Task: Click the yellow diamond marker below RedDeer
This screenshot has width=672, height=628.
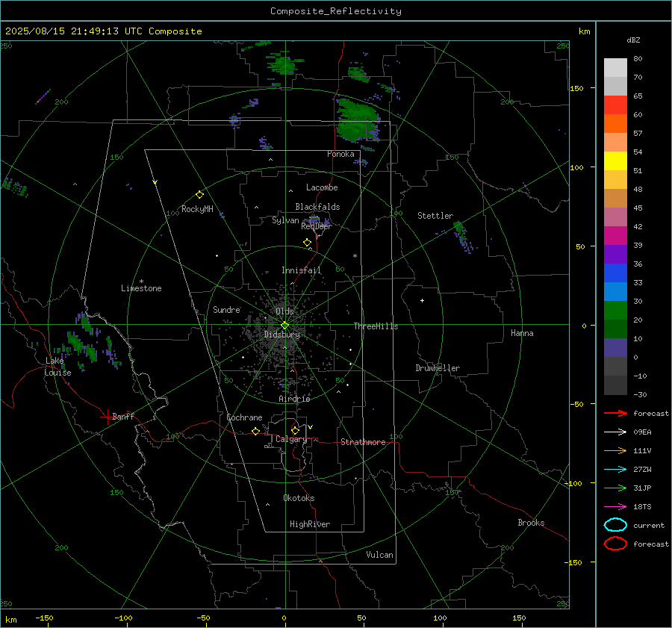Action: click(307, 243)
